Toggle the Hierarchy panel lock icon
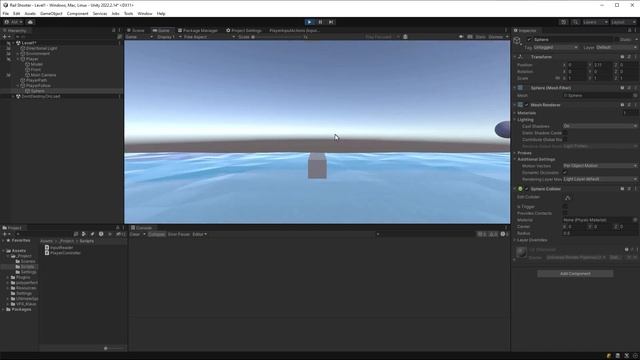This screenshot has width=640, height=360. [113, 30]
